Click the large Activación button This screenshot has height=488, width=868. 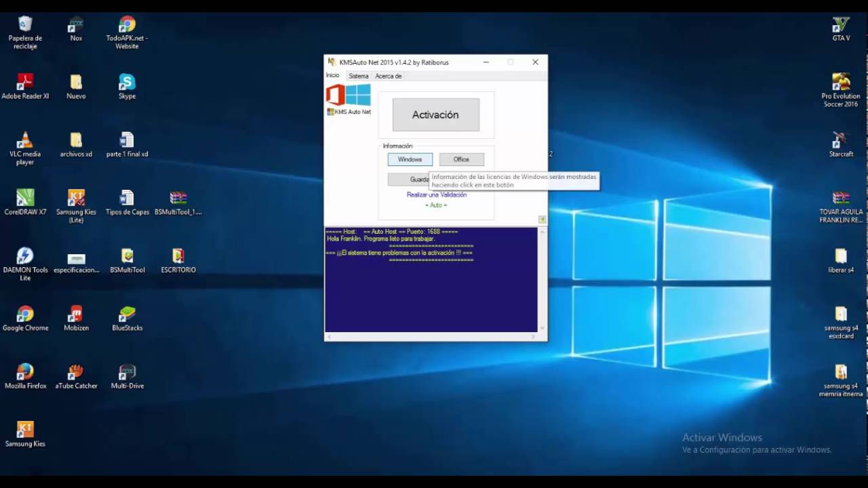[x=436, y=115]
